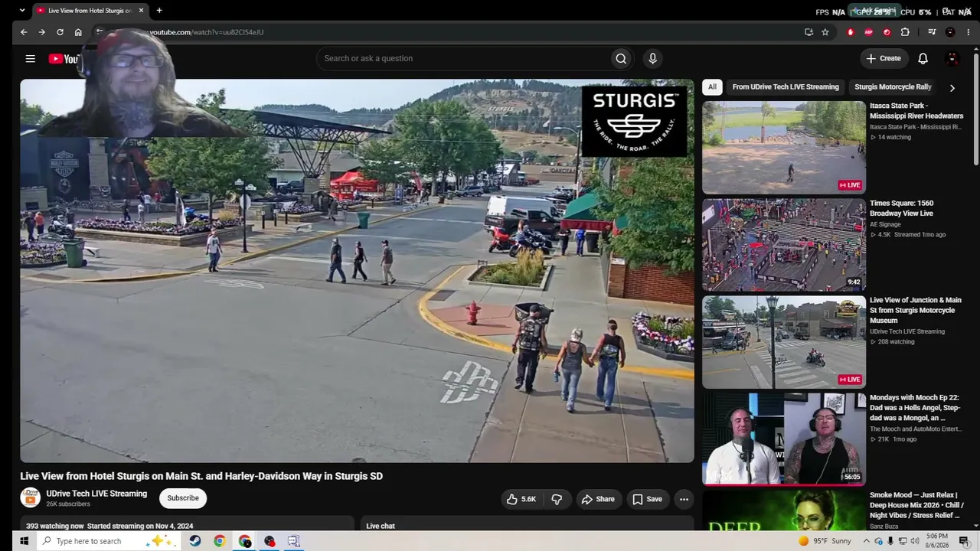Open the Times Square 1560 Broadway thumbnail

click(784, 245)
